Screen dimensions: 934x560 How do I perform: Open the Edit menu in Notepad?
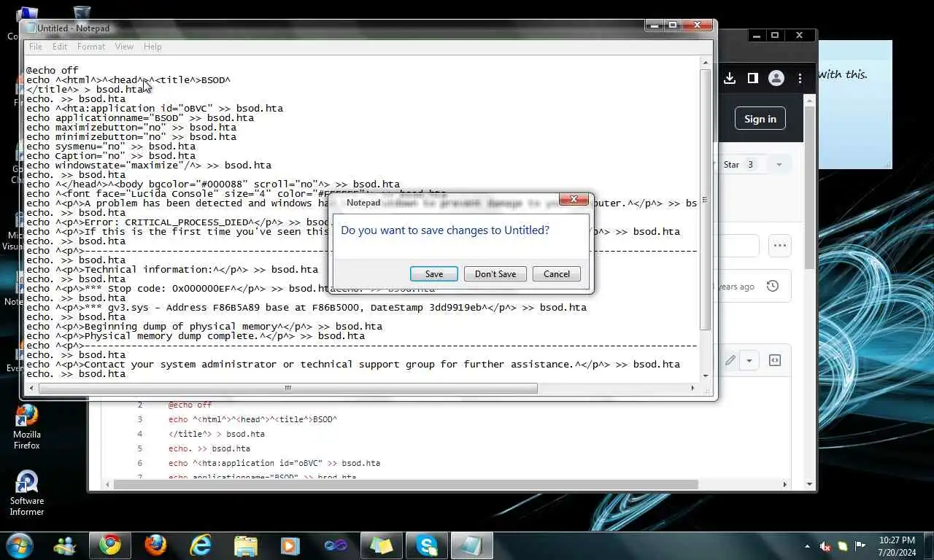(x=60, y=47)
